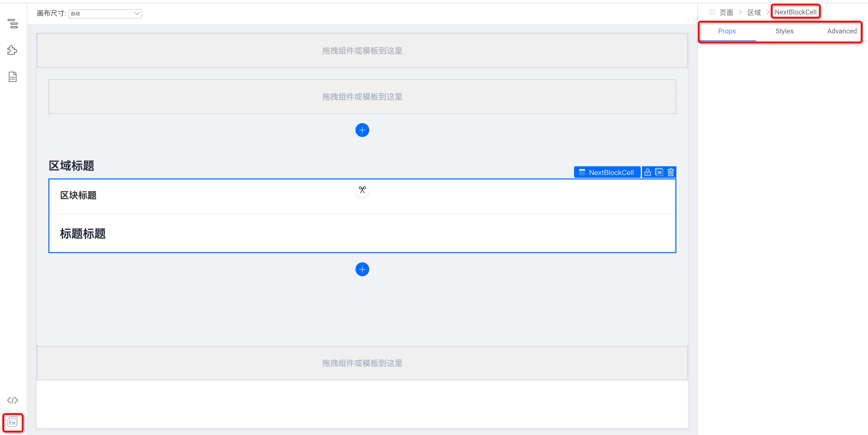Switch to the Styles tab
The height and width of the screenshot is (435, 868).
(x=784, y=31)
